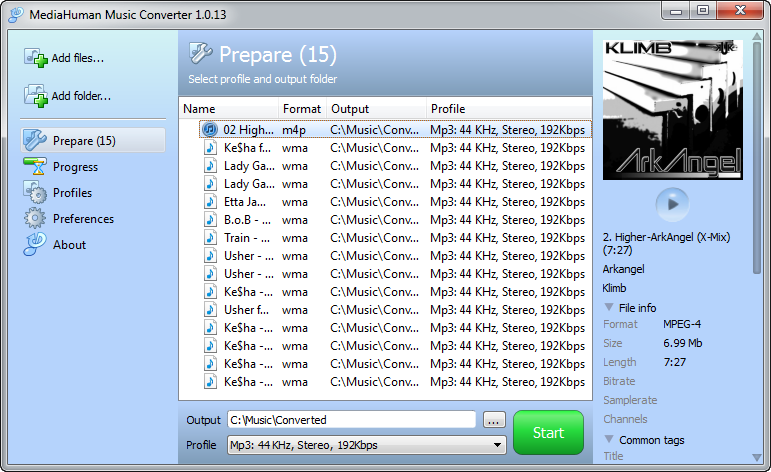Collapse the File info section
771x472 pixels.
click(x=609, y=307)
